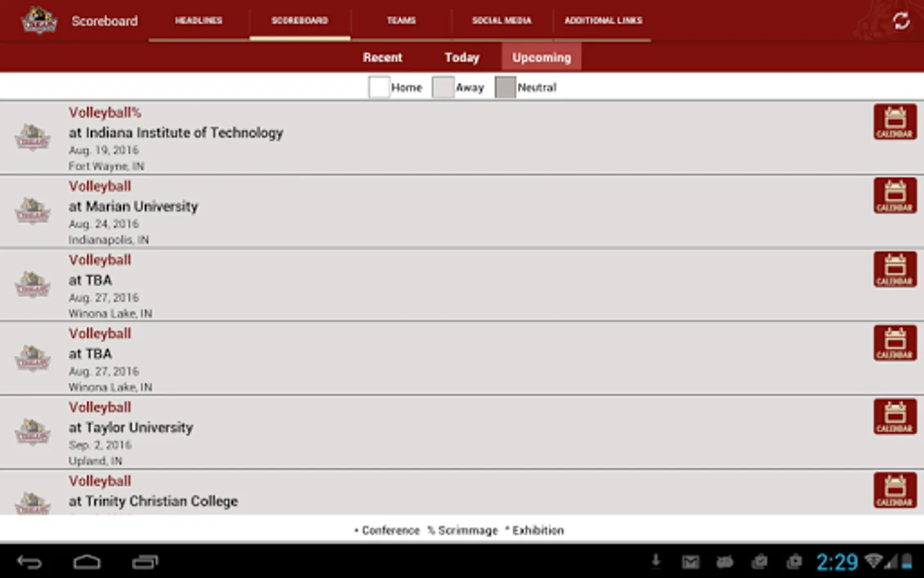The height and width of the screenshot is (578, 924).
Task: Tap Android home navigation button
Action: [87, 563]
